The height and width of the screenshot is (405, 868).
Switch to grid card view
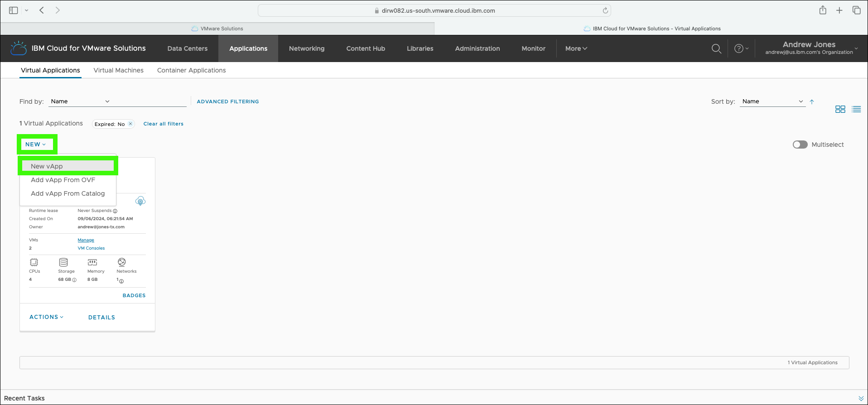pyautogui.click(x=840, y=109)
